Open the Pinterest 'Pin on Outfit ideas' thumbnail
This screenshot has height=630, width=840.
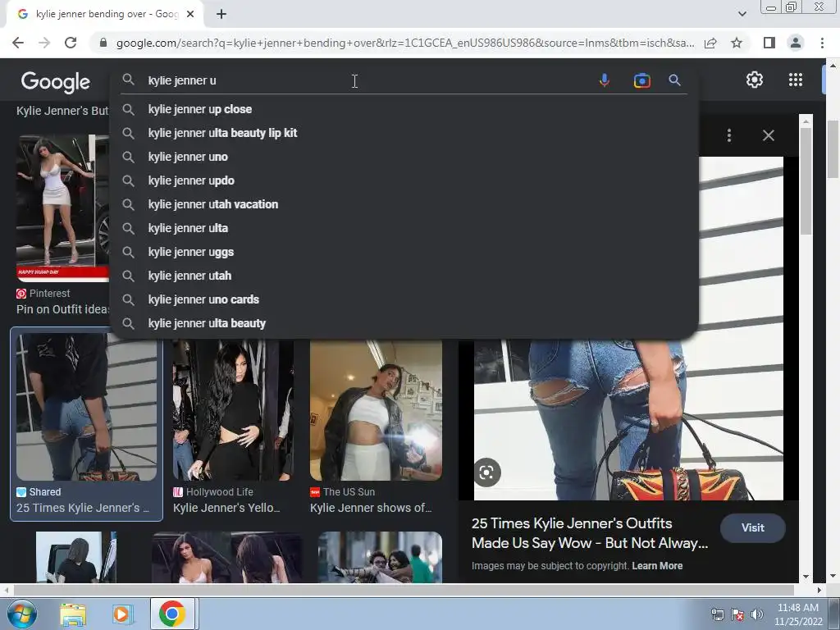(x=62, y=208)
